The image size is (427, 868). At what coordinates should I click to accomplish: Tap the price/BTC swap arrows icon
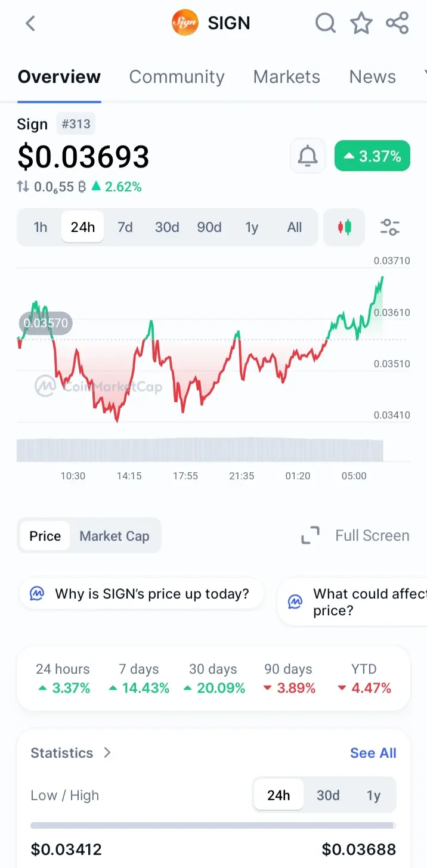pos(23,187)
